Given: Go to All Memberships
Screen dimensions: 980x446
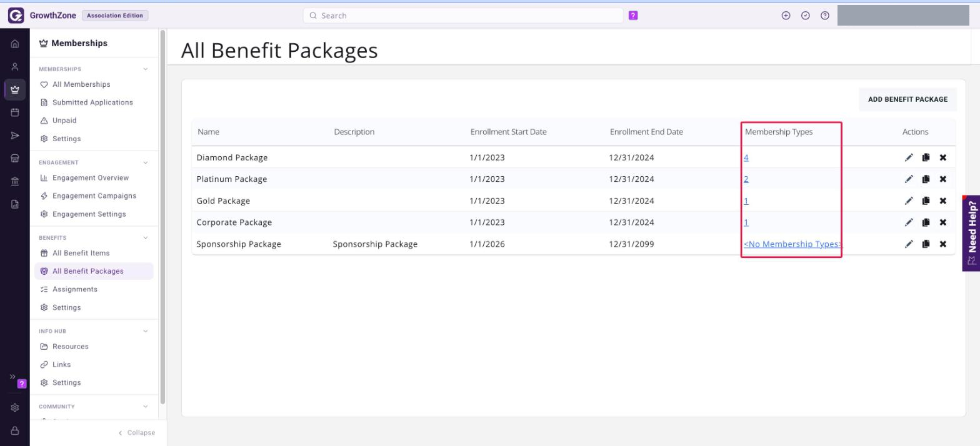Looking at the screenshot, I should pyautogui.click(x=81, y=84).
